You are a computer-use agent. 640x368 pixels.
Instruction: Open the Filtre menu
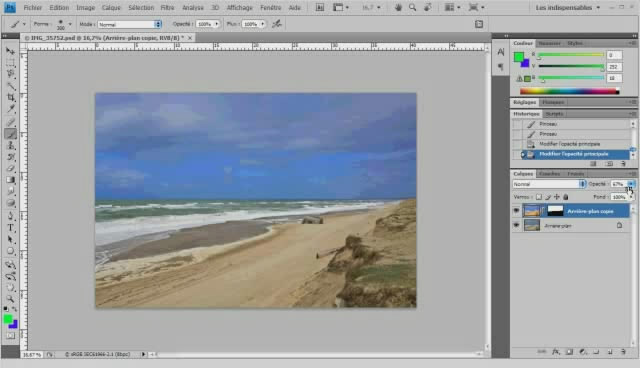click(x=167, y=7)
